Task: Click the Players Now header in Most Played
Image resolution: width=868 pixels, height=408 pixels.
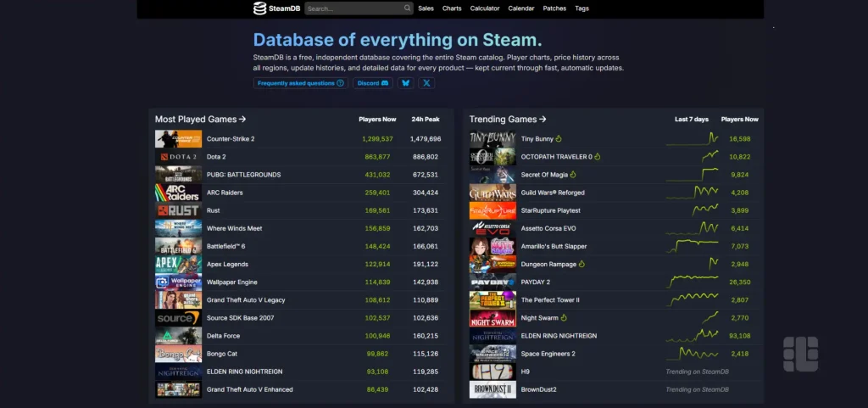Action: click(x=377, y=119)
